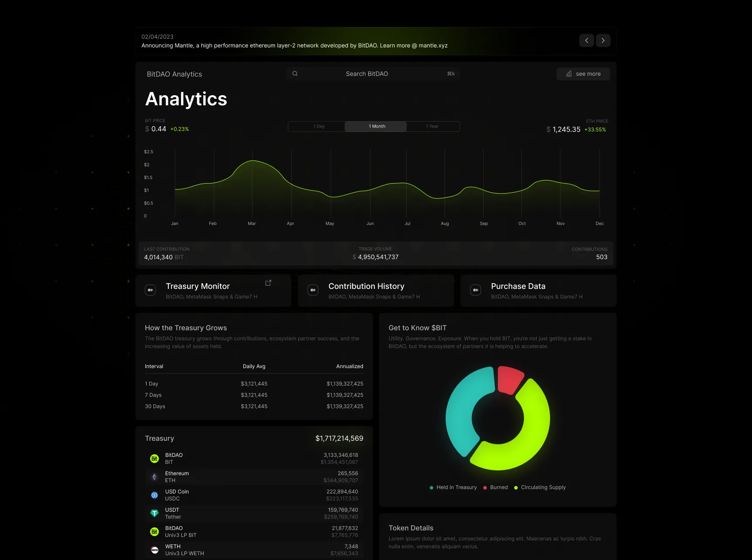Click the Get to Know $BIT heading

417,328
